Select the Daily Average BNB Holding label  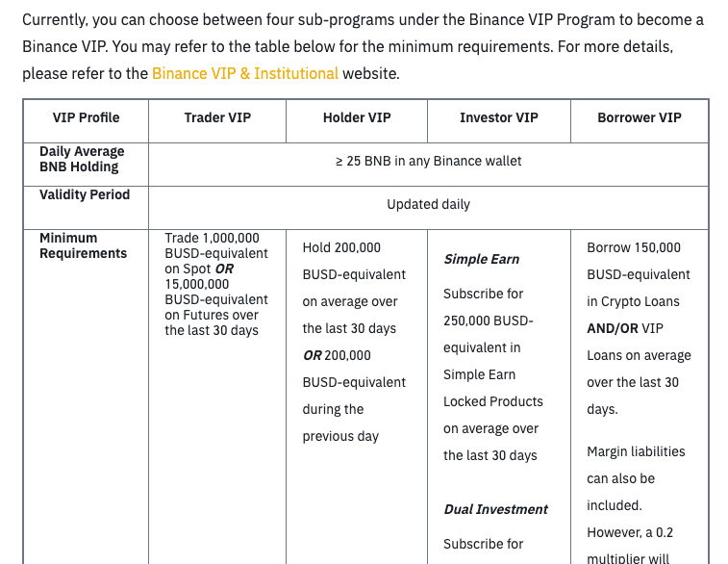coord(82,159)
